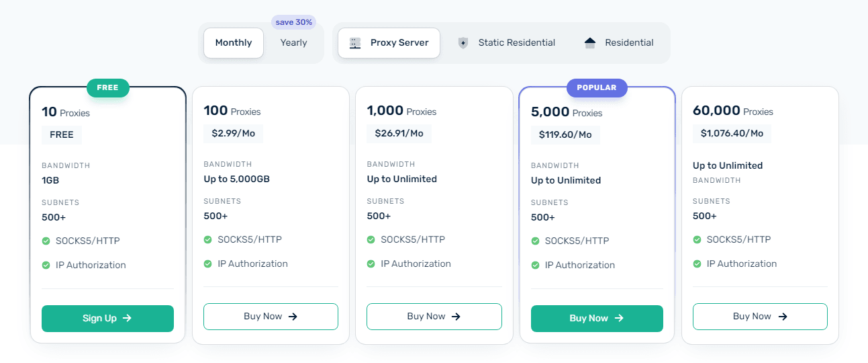Click the SOCKS5/HTTP check icon in the 1,000 Proxies plan
The width and height of the screenshot is (868, 363).
click(x=371, y=240)
